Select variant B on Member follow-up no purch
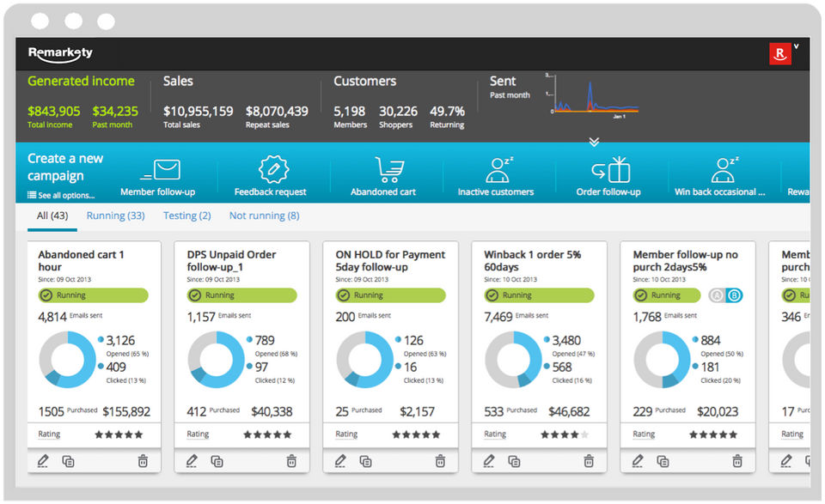Image resolution: width=825 pixels, height=504 pixels. tap(735, 295)
